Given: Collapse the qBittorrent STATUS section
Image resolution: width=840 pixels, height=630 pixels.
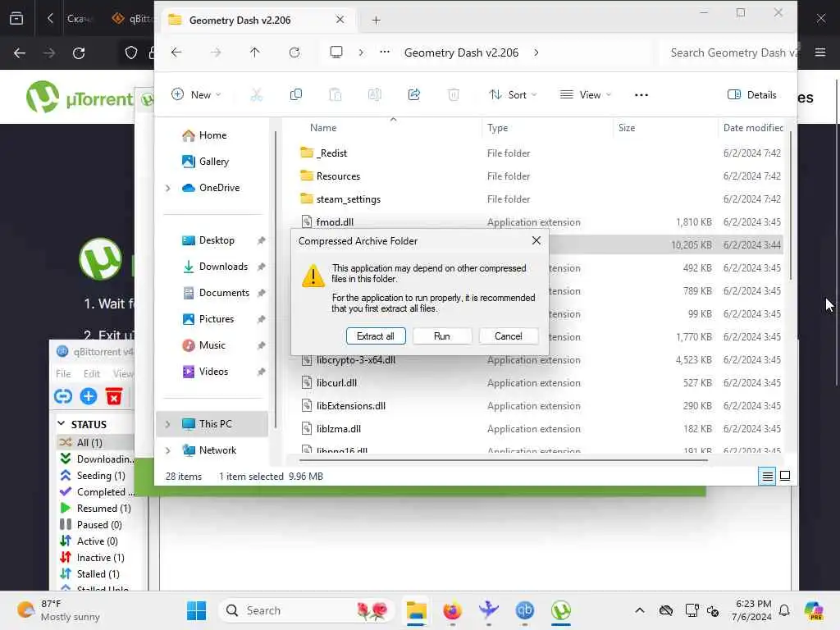Looking at the screenshot, I should pos(61,424).
